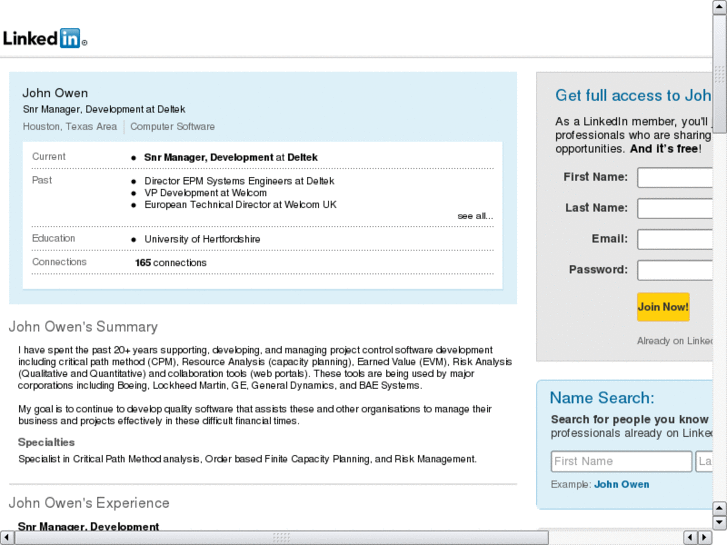The width and height of the screenshot is (727, 545).
Task: Click the Computer Software industry text
Action: 172,127
